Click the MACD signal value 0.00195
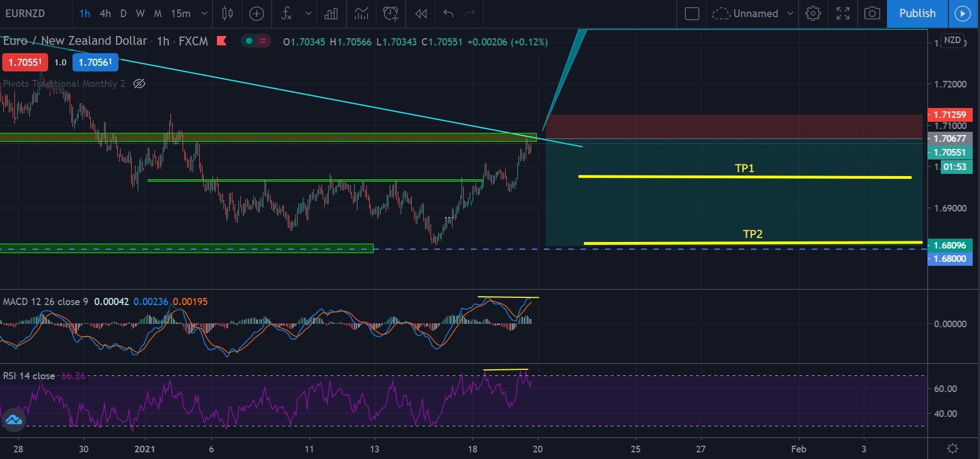 click(x=190, y=302)
